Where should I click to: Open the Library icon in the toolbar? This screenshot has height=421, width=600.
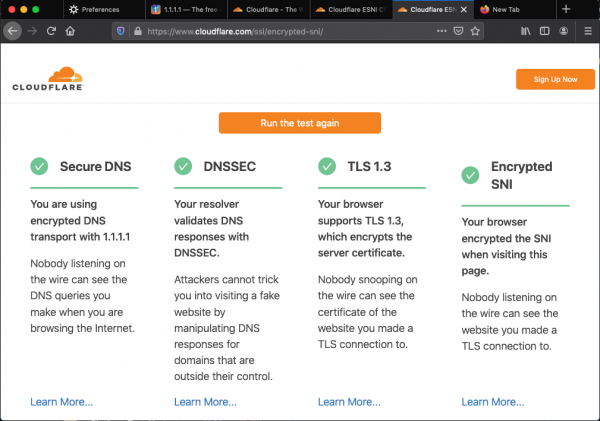(525, 31)
